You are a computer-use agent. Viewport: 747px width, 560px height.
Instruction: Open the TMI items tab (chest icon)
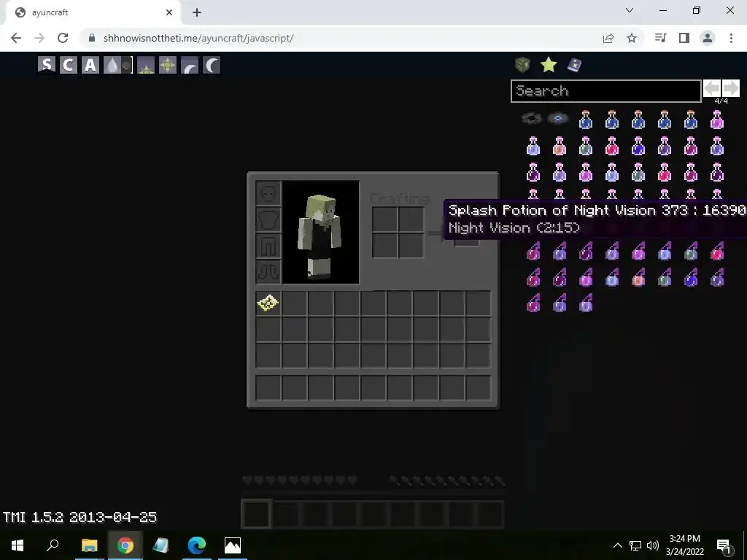(x=522, y=65)
